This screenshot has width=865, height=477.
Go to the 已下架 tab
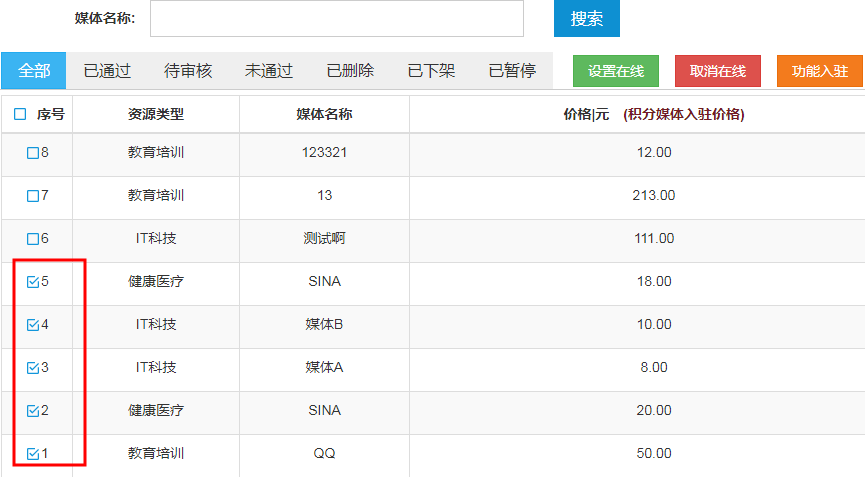431,71
